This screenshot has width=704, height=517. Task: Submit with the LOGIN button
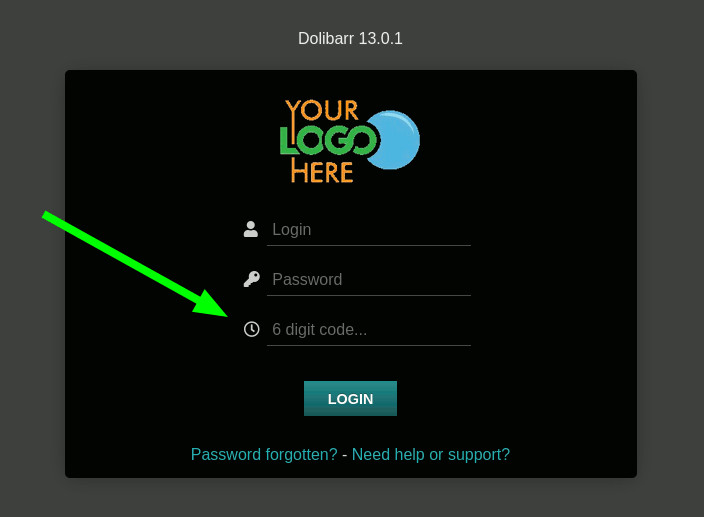point(350,399)
